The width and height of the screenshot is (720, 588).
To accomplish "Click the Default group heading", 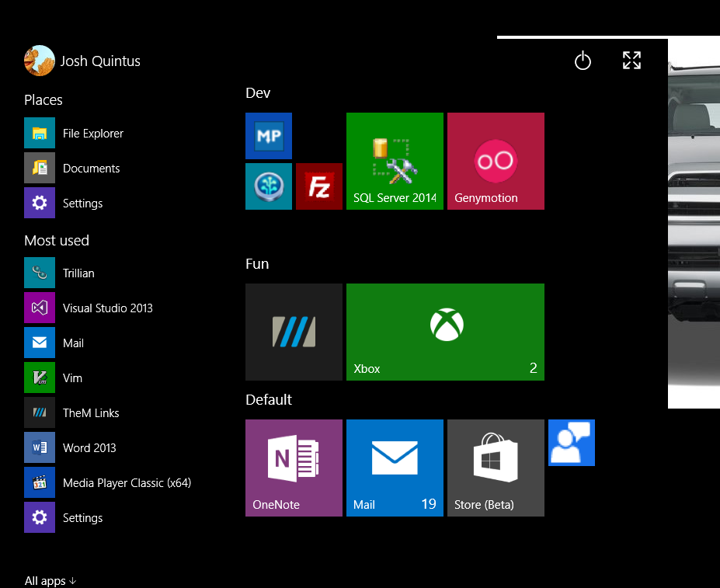I will [269, 400].
